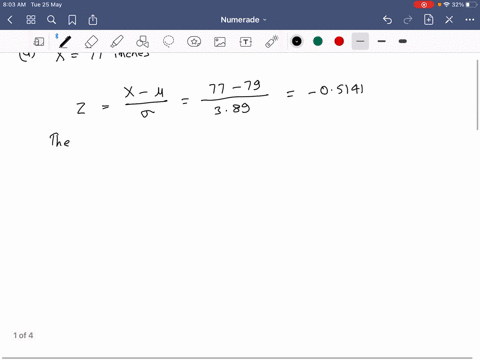Select the Lasso selection tool

pos(168,42)
